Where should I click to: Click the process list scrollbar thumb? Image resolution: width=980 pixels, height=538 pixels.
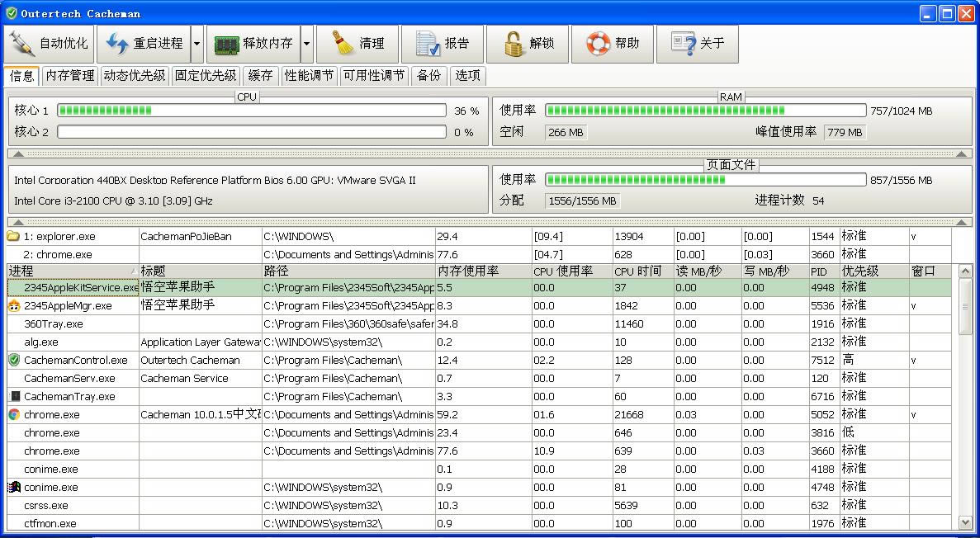point(965,306)
